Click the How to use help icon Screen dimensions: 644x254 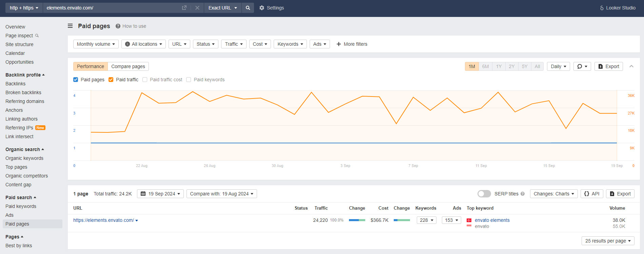(118, 26)
